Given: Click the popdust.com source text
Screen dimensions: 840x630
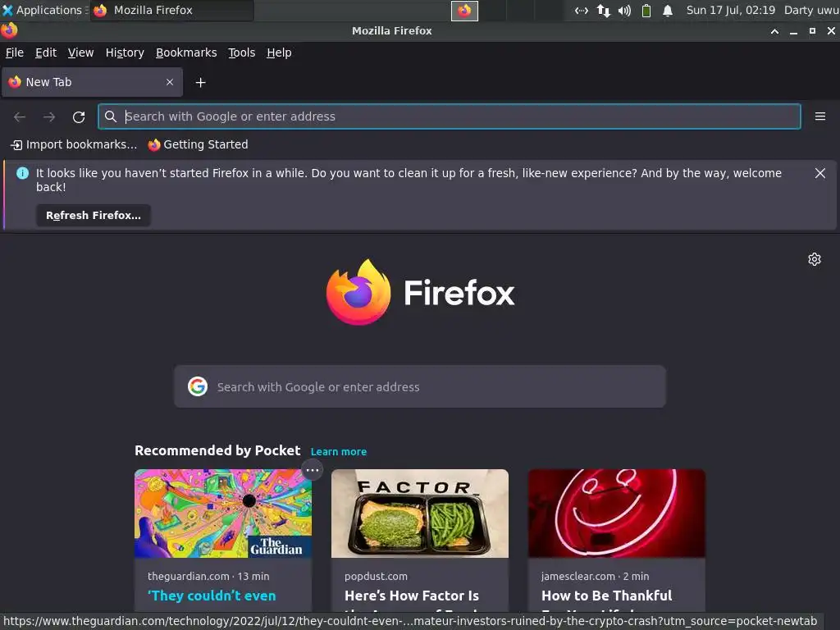Looking at the screenshot, I should tap(376, 577).
